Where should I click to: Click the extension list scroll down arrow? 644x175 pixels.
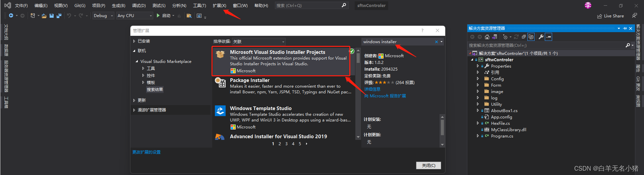point(358,137)
